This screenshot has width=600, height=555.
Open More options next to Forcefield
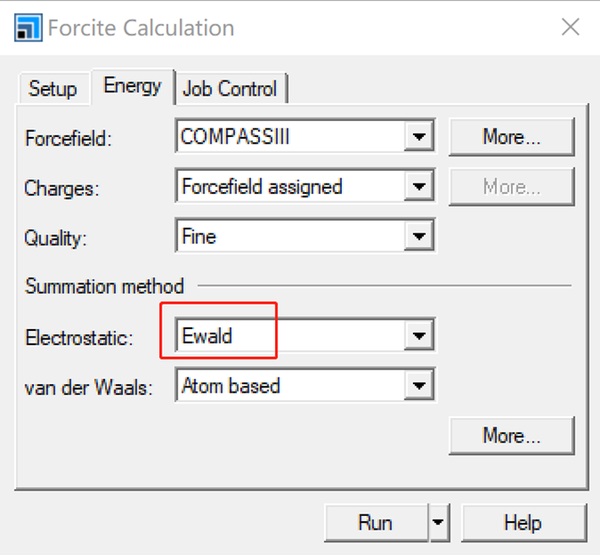[x=511, y=137]
